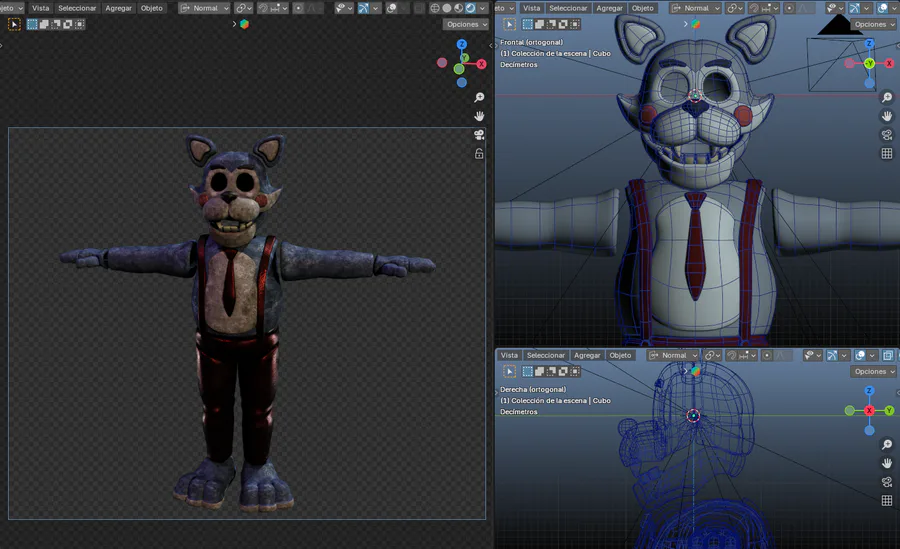Select the tweak tool in right-side viewport
The image size is (900, 549).
coord(510,372)
